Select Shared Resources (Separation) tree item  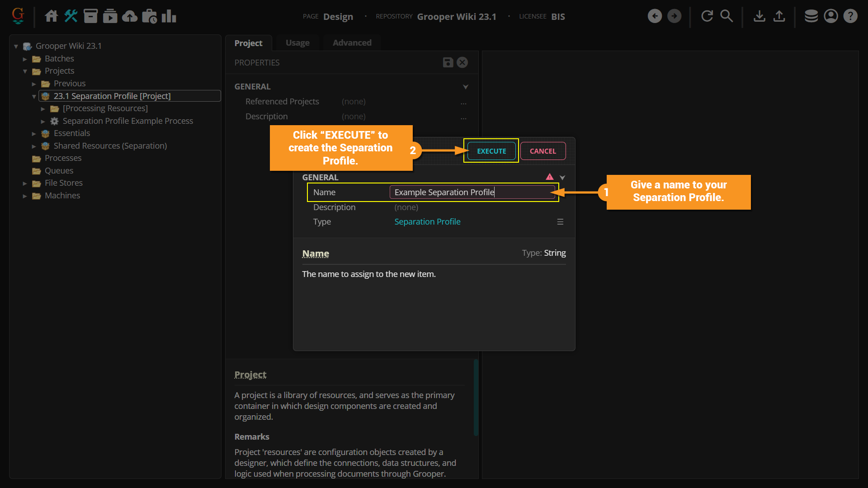[x=110, y=146]
